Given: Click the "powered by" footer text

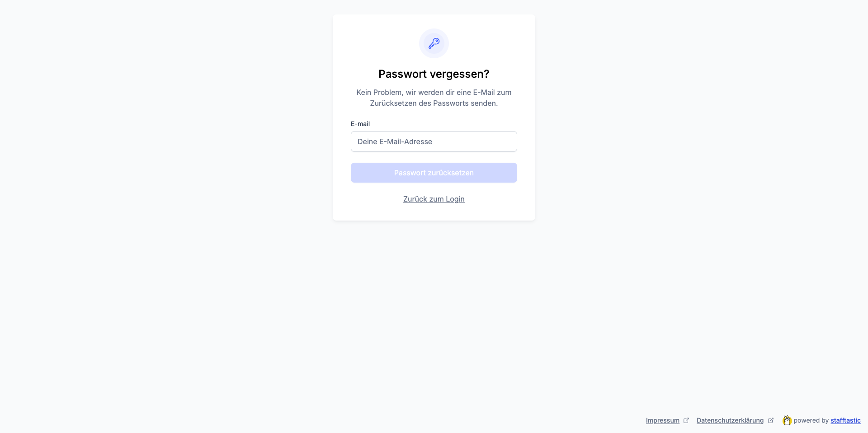Looking at the screenshot, I should (811, 420).
